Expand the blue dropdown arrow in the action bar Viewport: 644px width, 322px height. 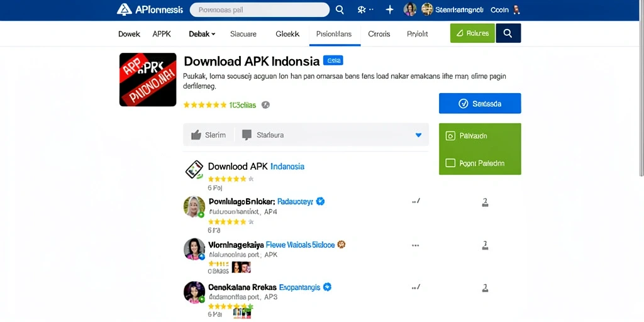[x=418, y=135]
